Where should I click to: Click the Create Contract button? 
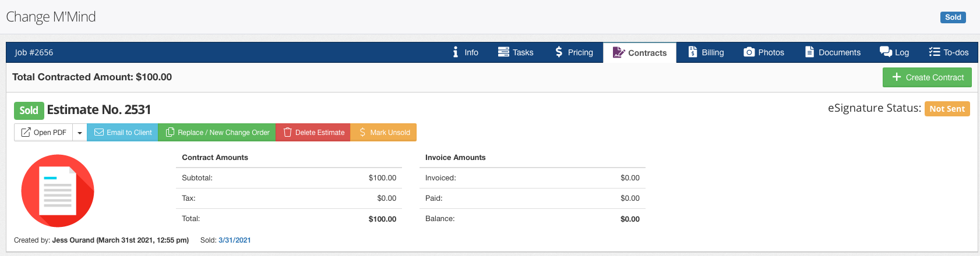point(927,77)
